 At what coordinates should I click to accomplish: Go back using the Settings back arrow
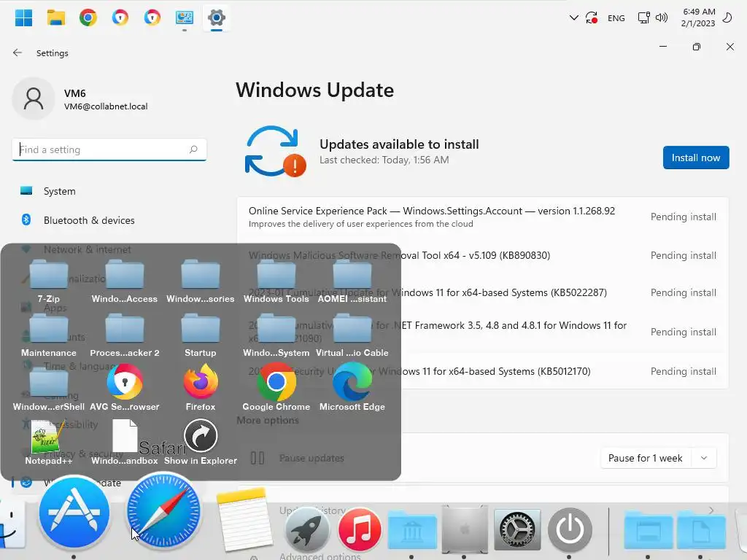18,52
